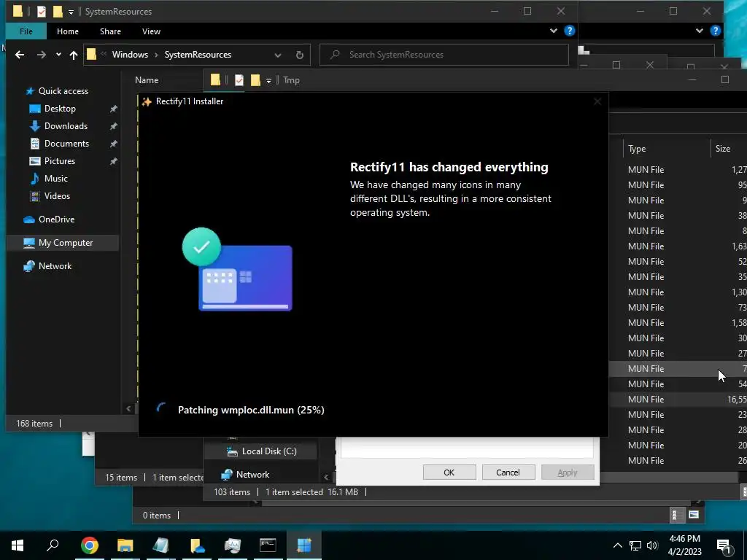Image resolution: width=747 pixels, height=560 pixels.
Task: Open Downloads in the navigation pane
Action: tap(66, 126)
